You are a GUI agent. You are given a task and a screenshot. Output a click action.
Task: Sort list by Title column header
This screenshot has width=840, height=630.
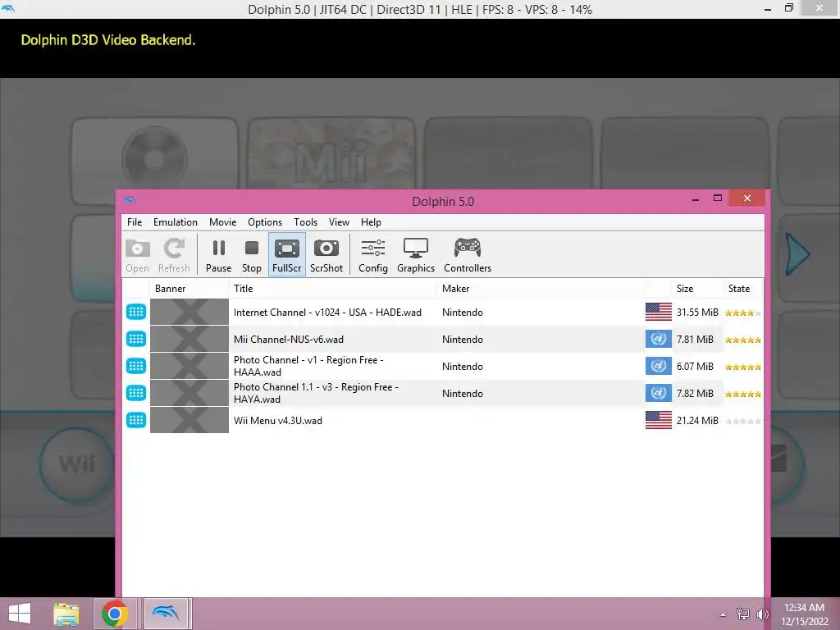pos(333,288)
